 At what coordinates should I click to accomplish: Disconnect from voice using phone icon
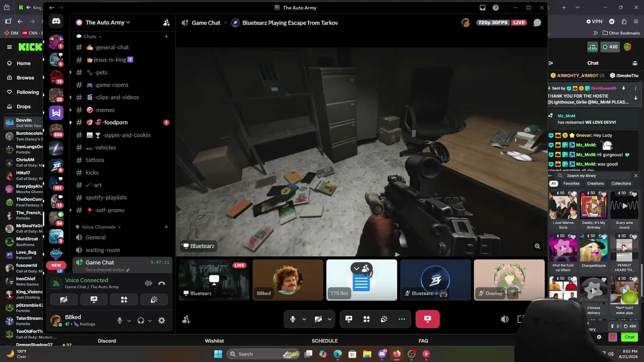pos(162,284)
